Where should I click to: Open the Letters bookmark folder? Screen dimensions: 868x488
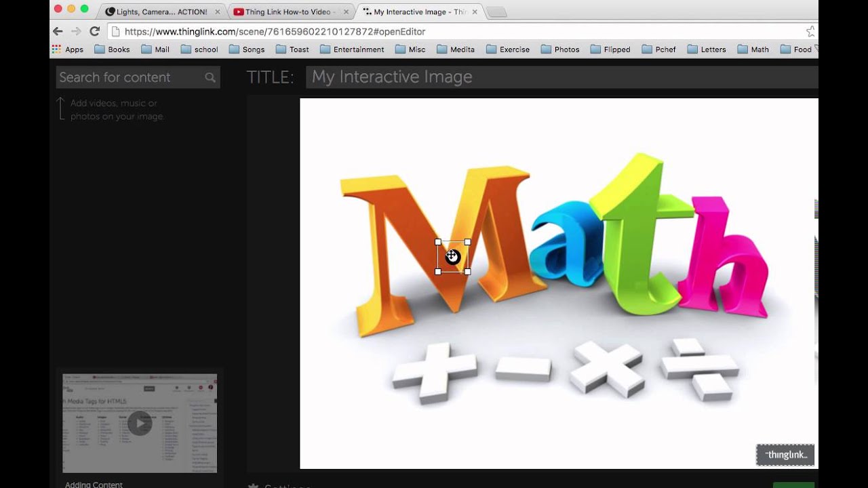[707, 49]
